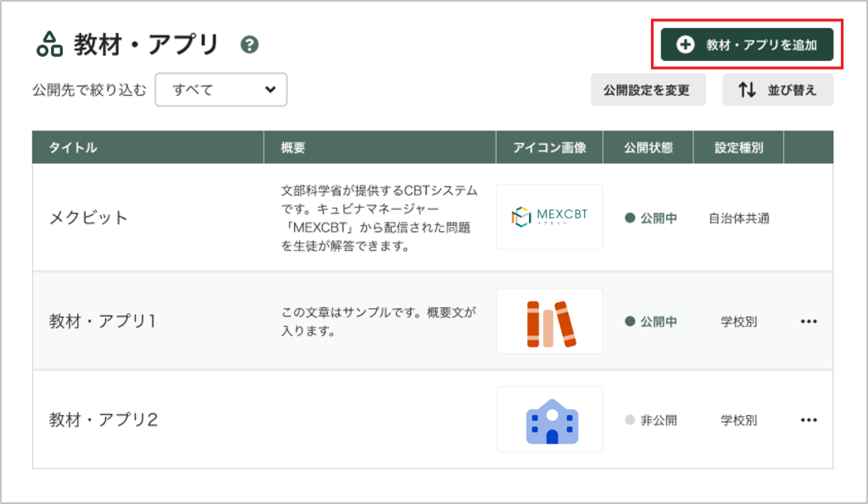Click the 非公開 status of 教材・アプリ2
The image size is (868, 504).
[650, 420]
